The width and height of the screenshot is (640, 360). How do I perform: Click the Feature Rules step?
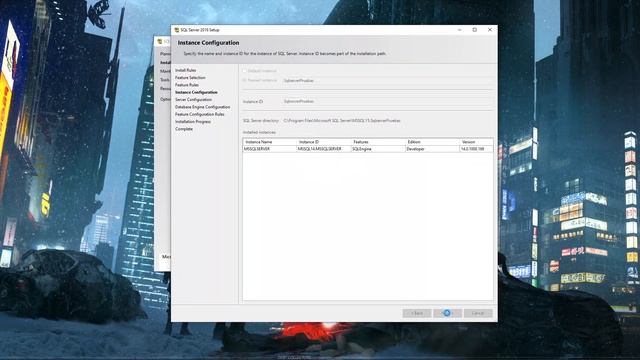tap(187, 85)
